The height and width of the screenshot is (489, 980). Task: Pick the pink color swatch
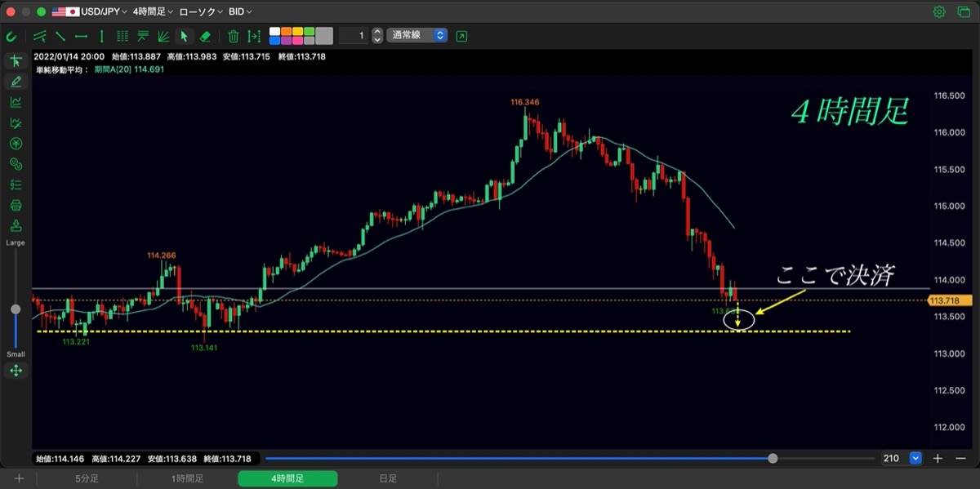297,40
